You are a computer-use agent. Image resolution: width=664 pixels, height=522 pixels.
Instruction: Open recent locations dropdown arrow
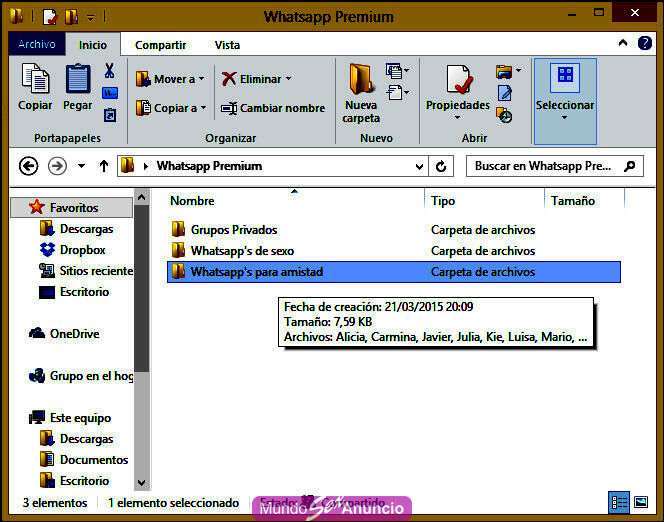point(81,166)
